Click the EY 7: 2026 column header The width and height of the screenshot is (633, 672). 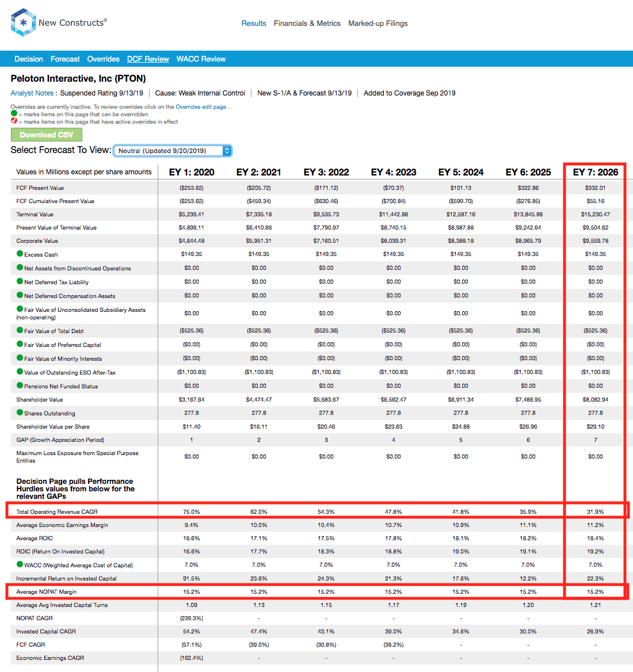pyautogui.click(x=595, y=172)
